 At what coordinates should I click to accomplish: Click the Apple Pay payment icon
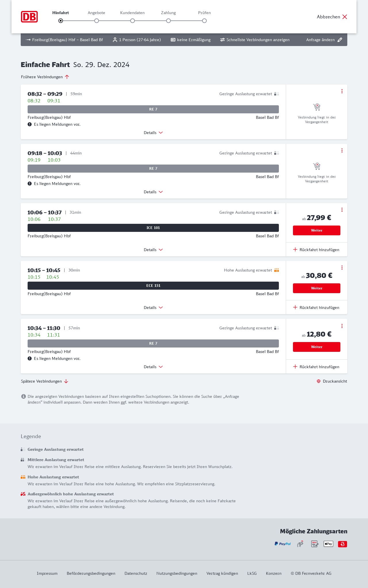point(328,544)
